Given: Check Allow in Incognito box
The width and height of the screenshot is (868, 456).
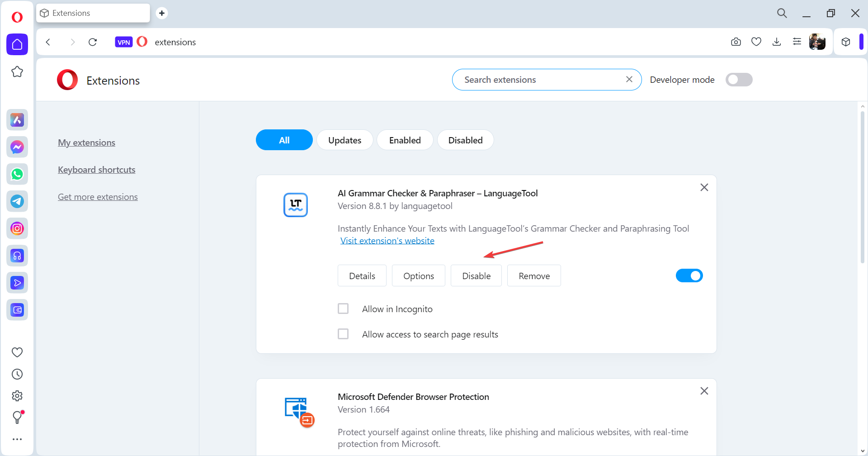Looking at the screenshot, I should point(343,309).
